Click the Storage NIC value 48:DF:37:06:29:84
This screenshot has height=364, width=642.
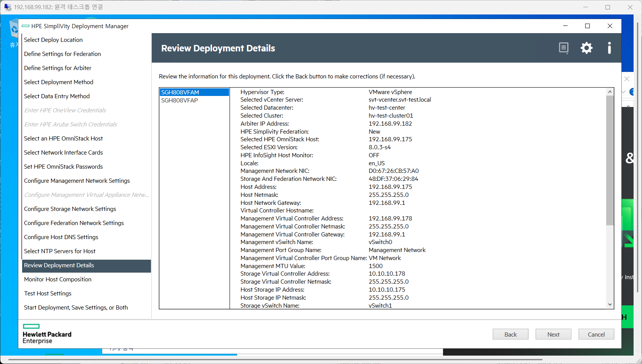(393, 179)
